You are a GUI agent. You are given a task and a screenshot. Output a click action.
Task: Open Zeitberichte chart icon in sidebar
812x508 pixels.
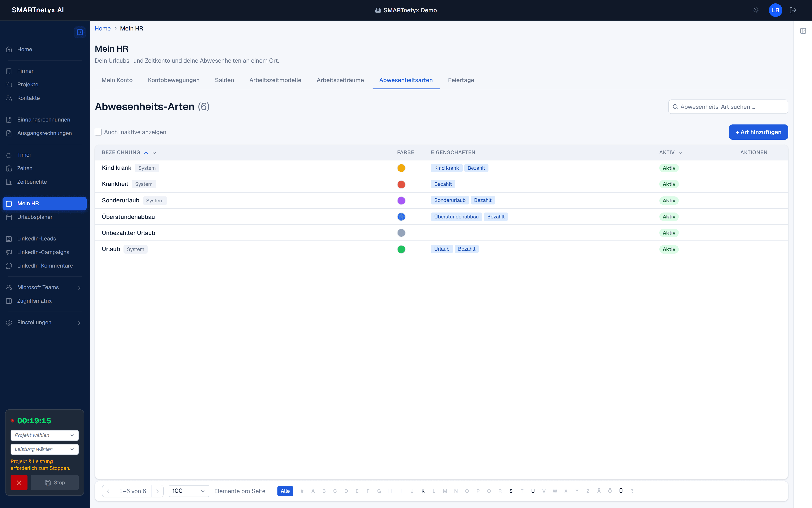[9, 182]
